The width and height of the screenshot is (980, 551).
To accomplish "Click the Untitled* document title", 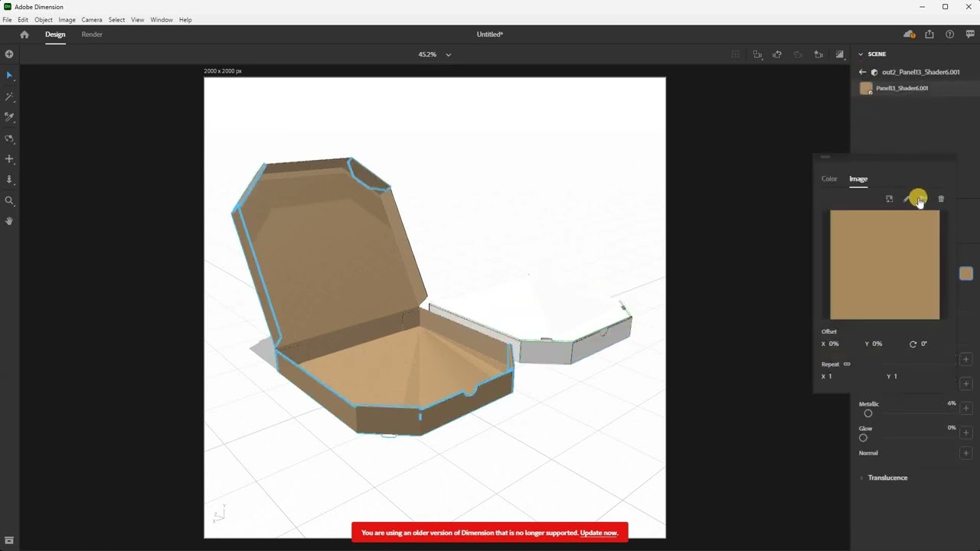I will [490, 34].
